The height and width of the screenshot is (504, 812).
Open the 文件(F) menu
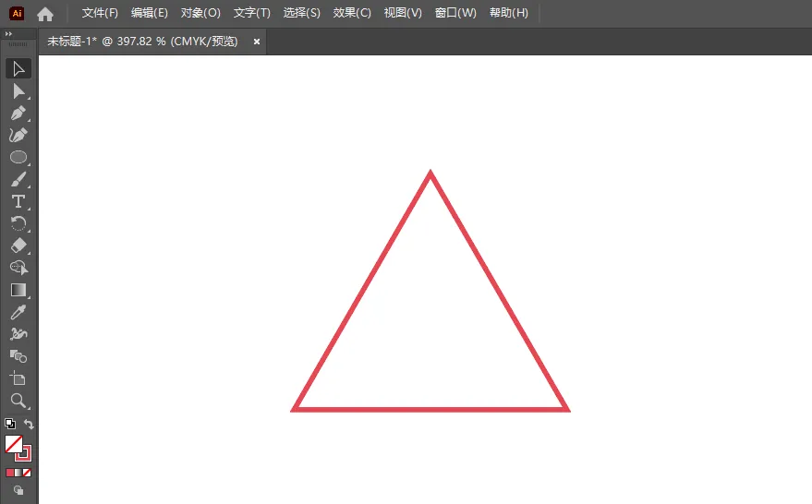tap(100, 13)
